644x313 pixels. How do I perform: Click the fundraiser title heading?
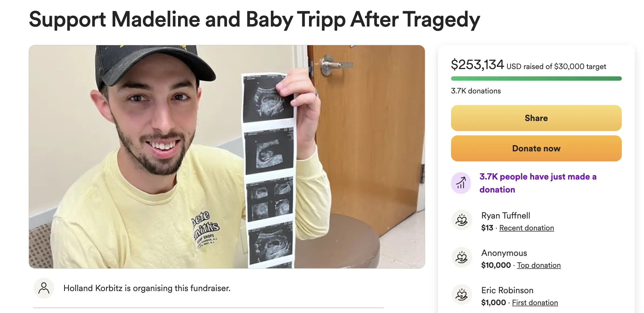(254, 19)
